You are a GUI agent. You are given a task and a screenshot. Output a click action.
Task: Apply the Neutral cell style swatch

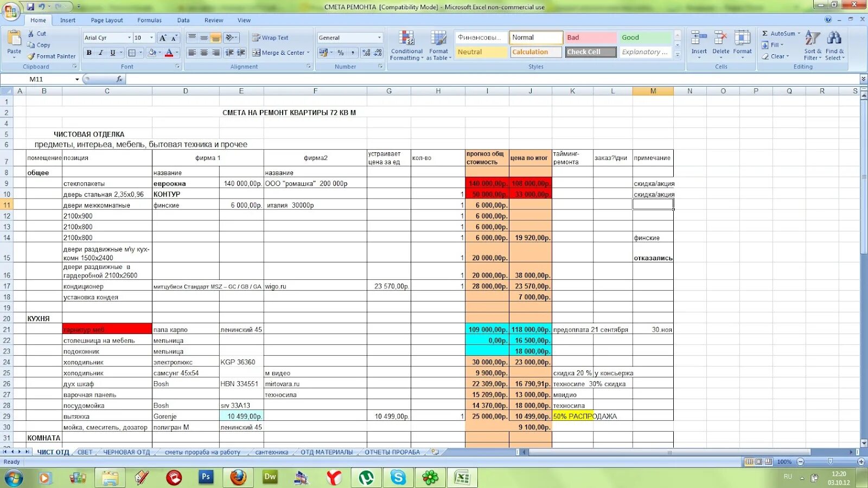click(x=481, y=52)
